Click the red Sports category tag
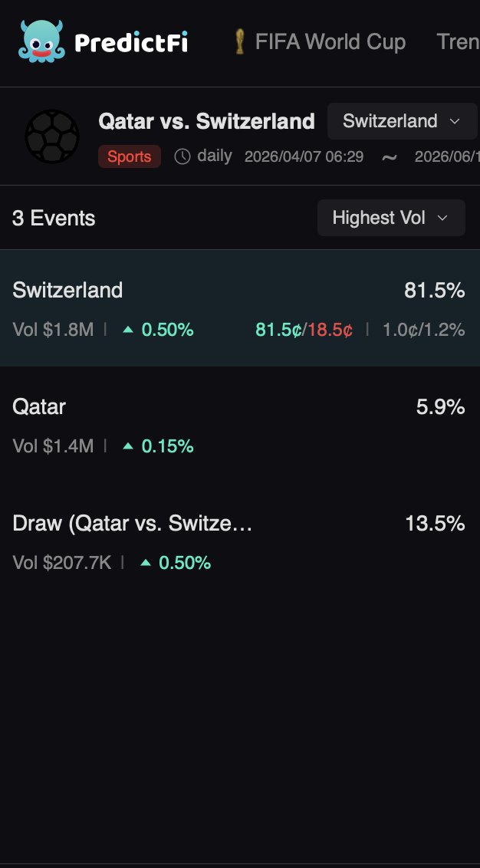This screenshot has height=868, width=480. coord(130,156)
